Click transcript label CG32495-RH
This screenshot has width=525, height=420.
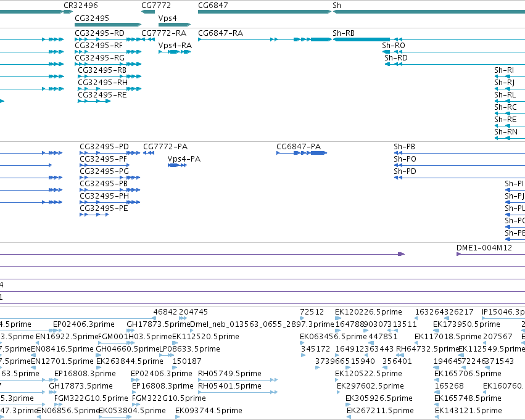(x=102, y=83)
